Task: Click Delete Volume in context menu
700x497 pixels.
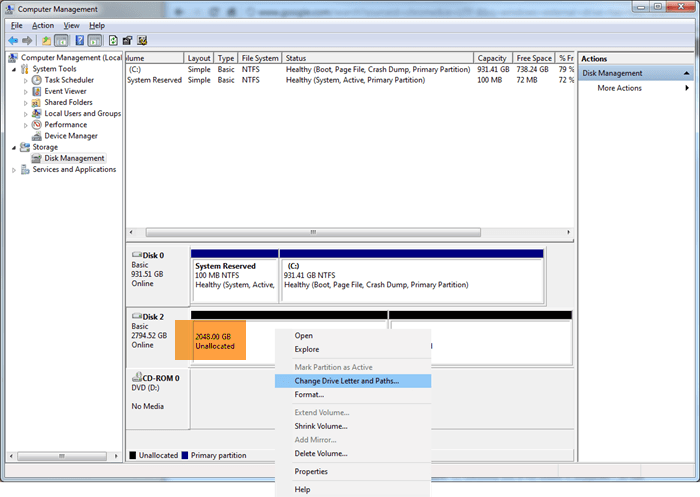Action: [x=320, y=454]
